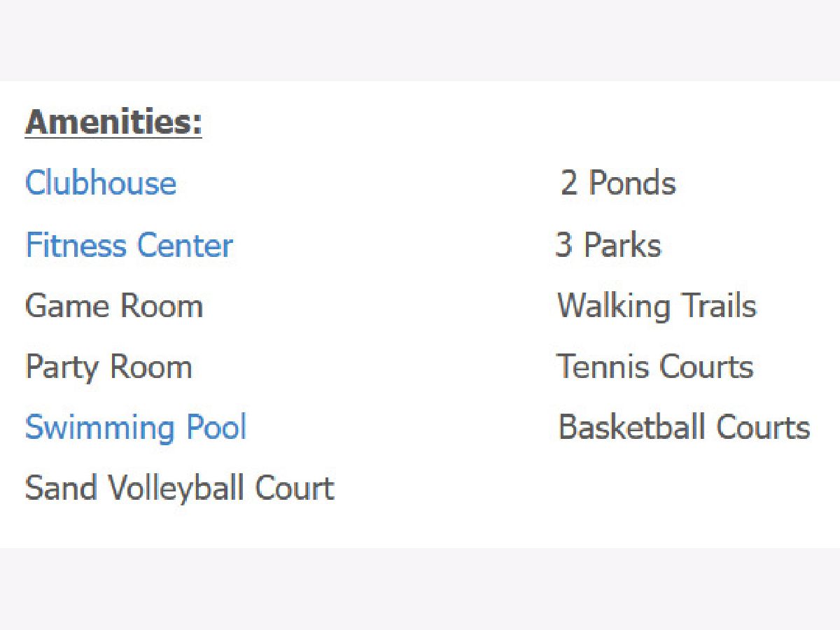Open the Clubhouse link
The height and width of the screenshot is (630, 840).
click(100, 183)
